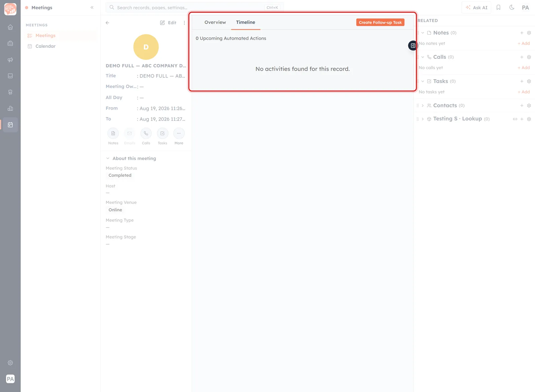Collapse the Calls related section
The height and width of the screenshot is (392, 535).
point(423,57)
